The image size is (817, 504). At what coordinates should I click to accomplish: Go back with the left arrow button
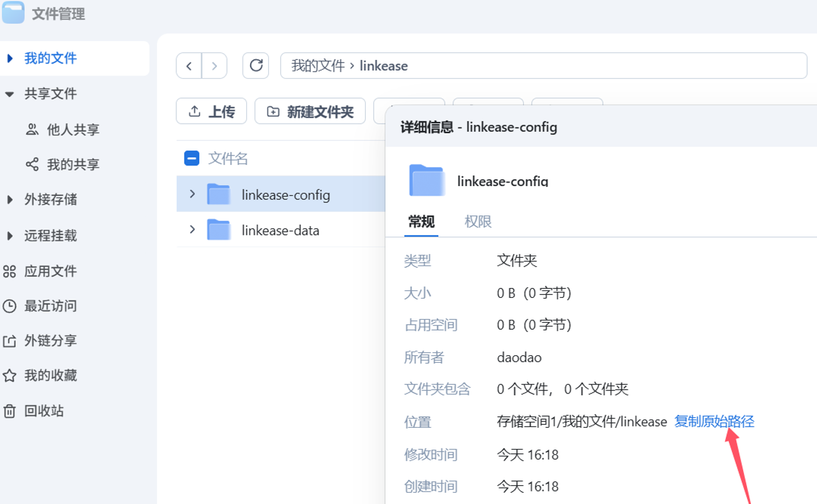click(189, 66)
